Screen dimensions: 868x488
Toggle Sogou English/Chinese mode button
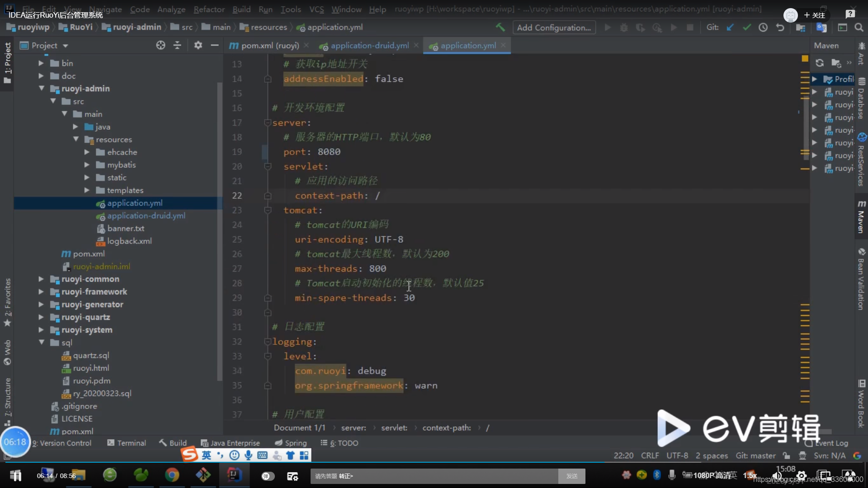[206, 455]
